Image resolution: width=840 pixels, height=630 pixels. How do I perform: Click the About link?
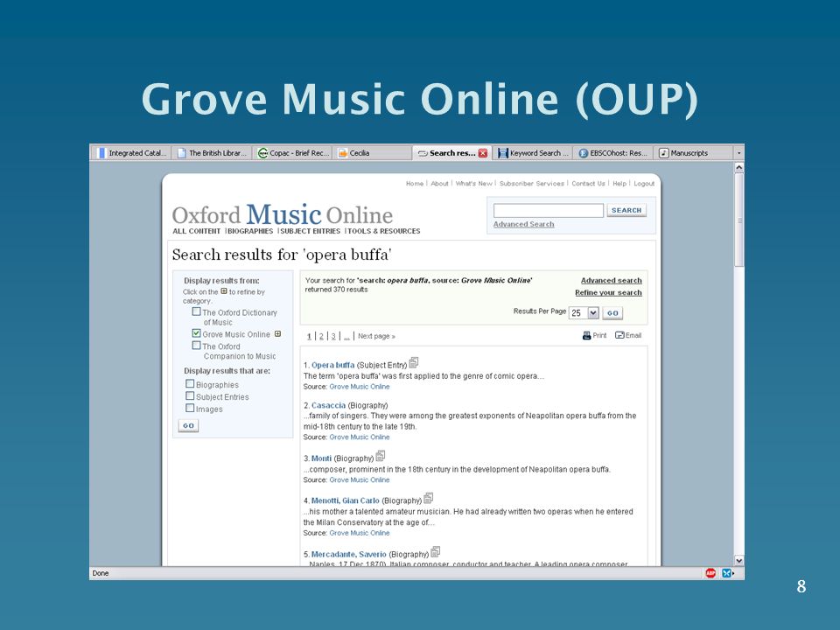439,183
